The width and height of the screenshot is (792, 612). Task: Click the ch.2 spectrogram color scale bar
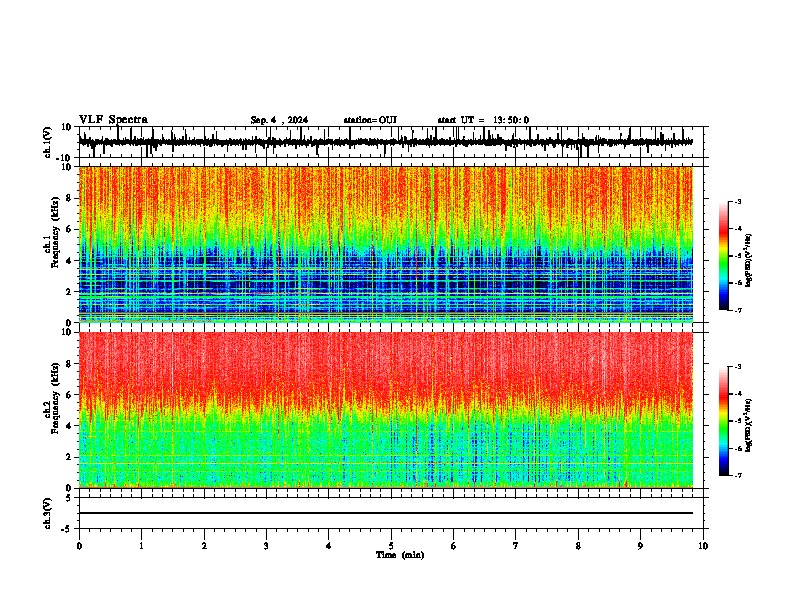(x=723, y=421)
